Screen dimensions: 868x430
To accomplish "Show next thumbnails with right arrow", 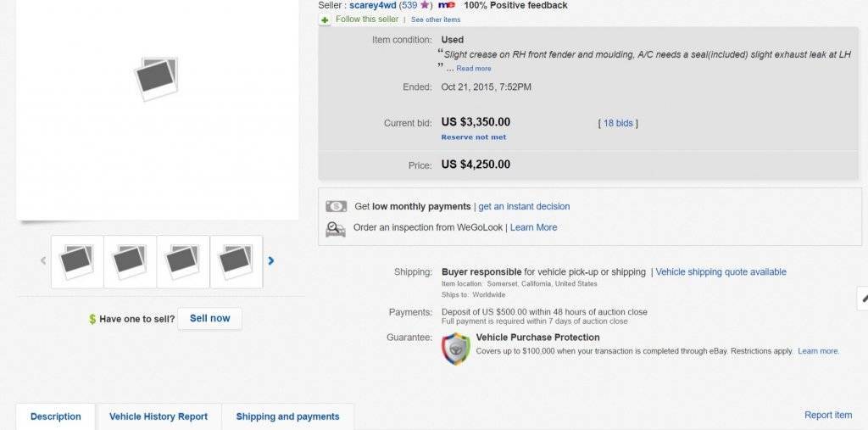I will [x=271, y=261].
